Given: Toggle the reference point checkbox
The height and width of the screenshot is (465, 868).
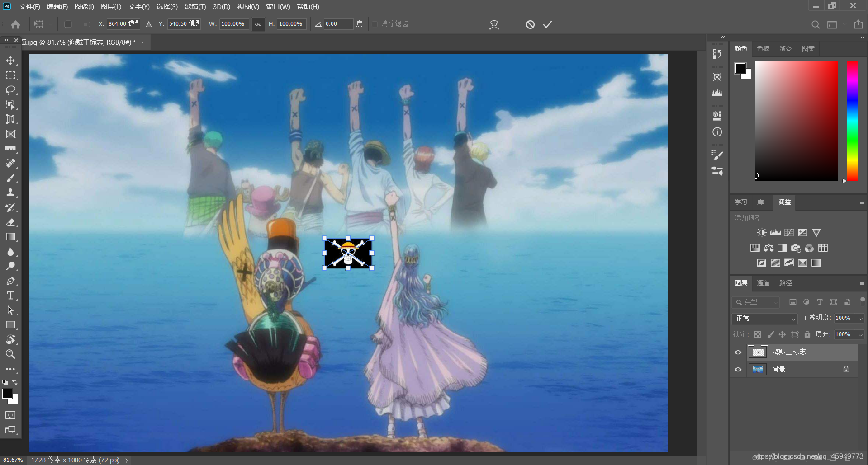Looking at the screenshot, I should coord(68,24).
